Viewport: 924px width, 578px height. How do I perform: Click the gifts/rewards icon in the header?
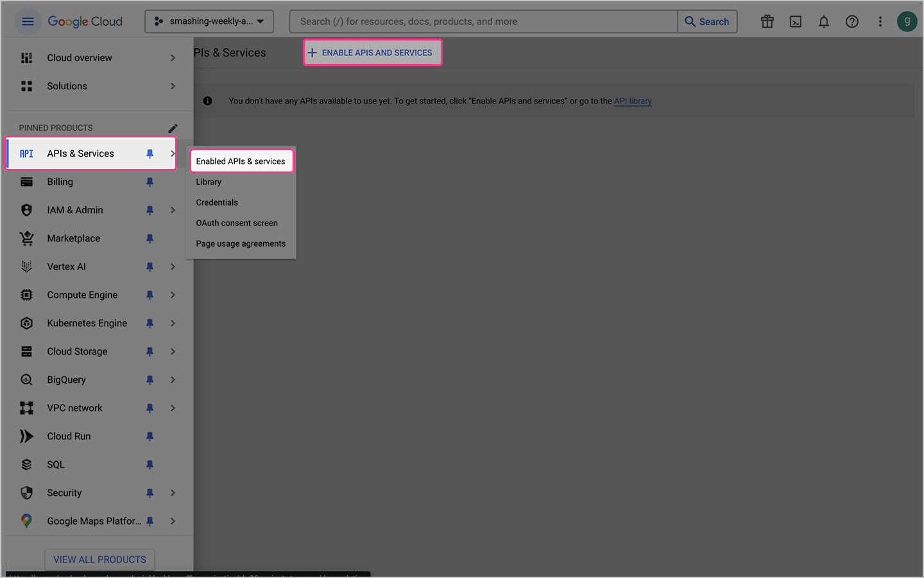coord(767,21)
